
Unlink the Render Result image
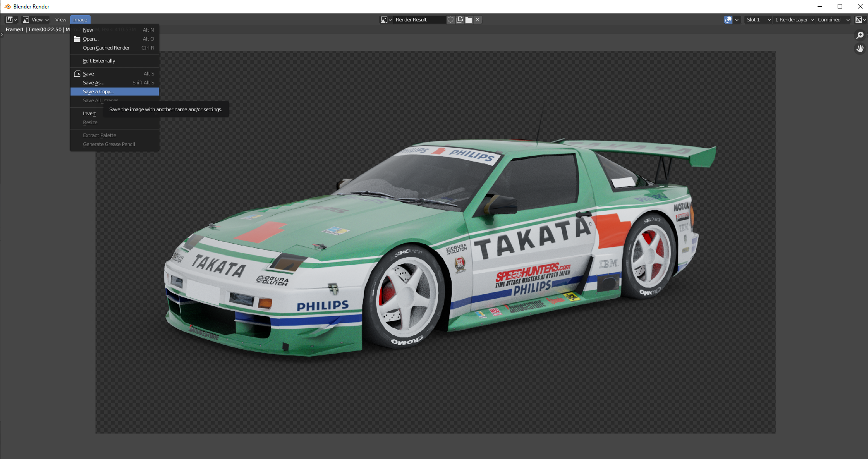tap(478, 20)
